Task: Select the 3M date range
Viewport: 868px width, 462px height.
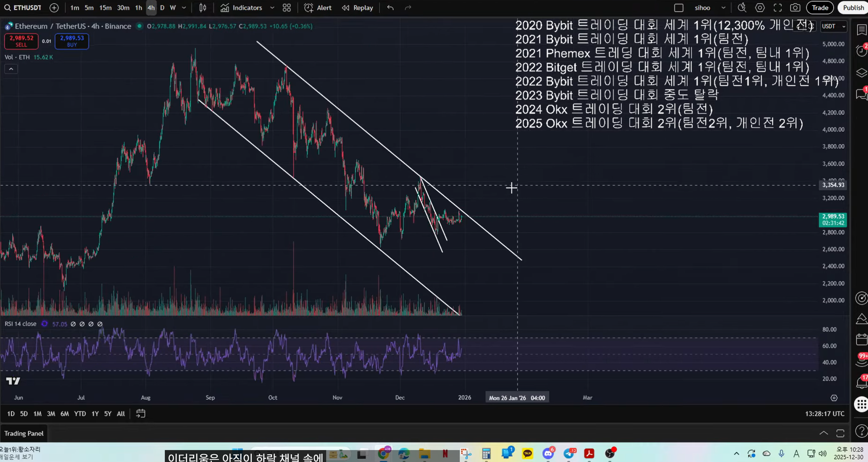Action: [x=51, y=414]
